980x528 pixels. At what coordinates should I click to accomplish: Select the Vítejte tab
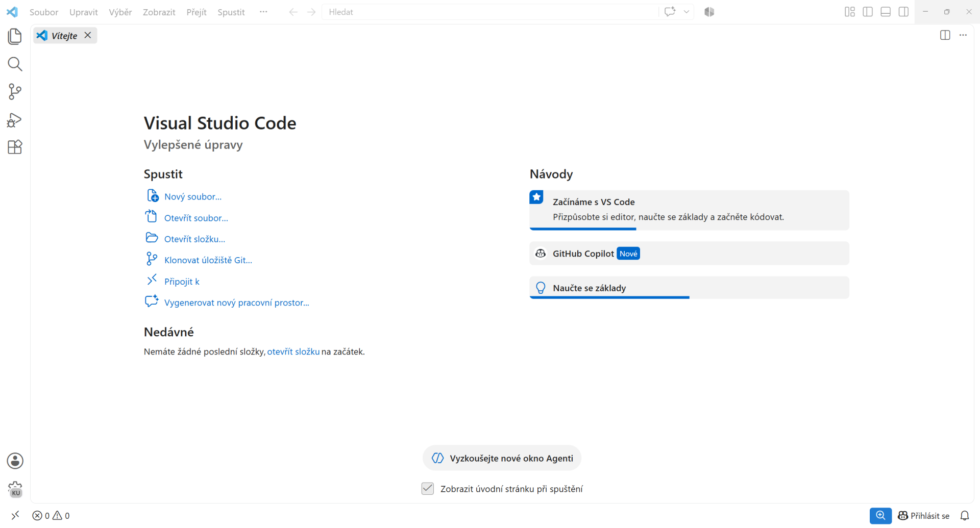pyautogui.click(x=64, y=35)
